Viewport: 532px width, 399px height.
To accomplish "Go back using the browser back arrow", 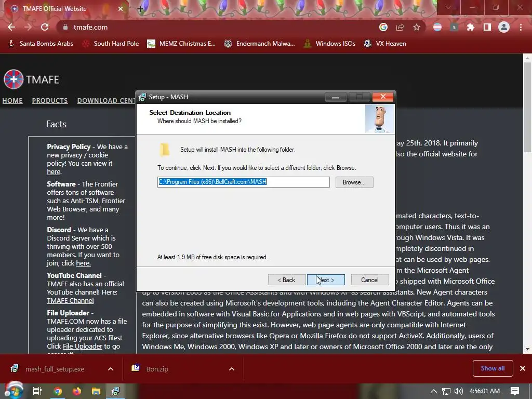I will point(11,27).
